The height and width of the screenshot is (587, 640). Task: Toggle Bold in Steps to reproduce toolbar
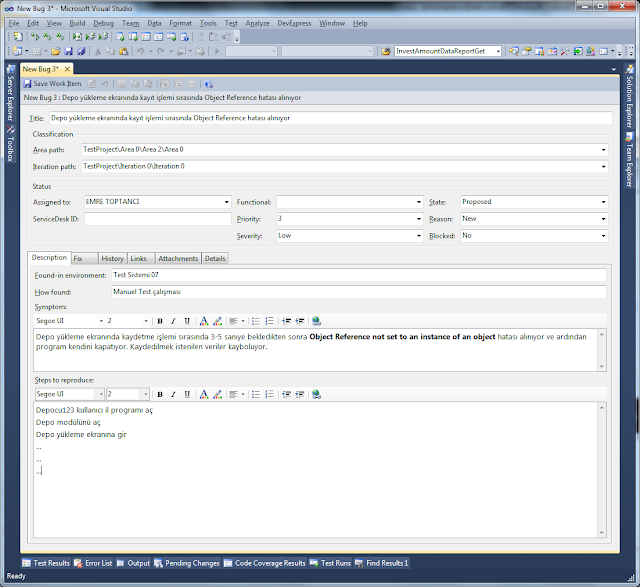pos(160,394)
